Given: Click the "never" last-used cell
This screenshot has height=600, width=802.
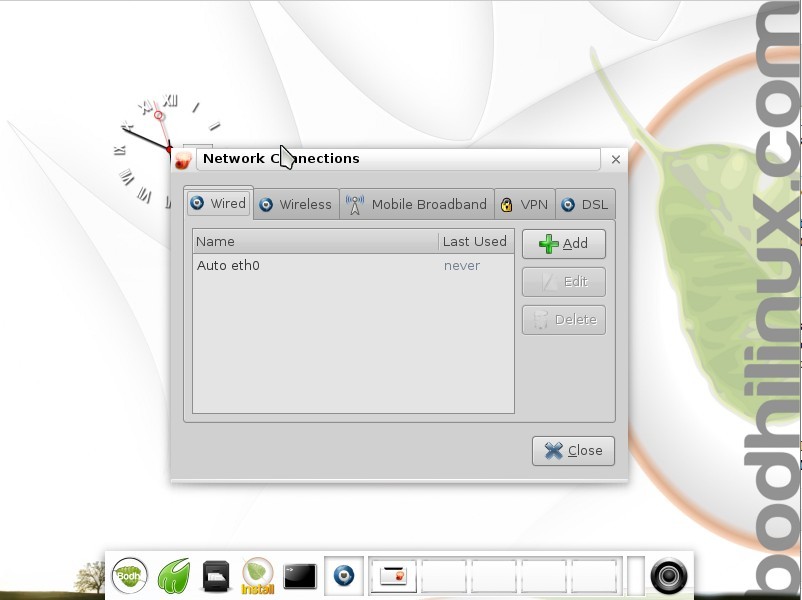Looking at the screenshot, I should coord(462,265).
